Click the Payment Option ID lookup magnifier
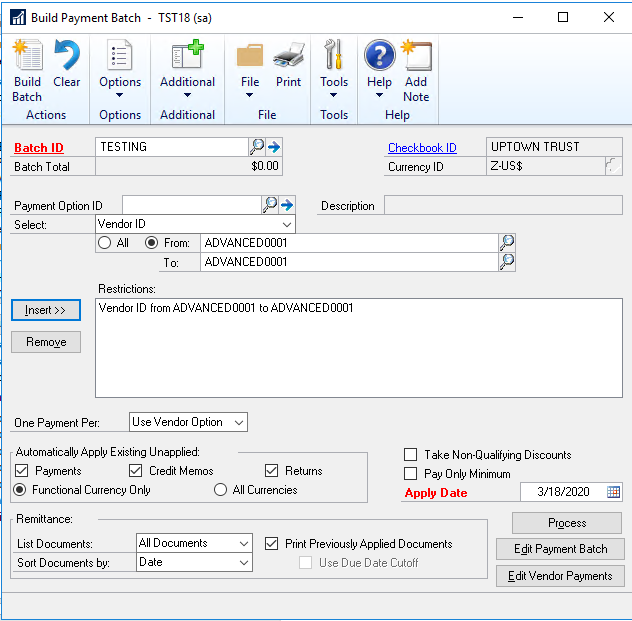632x621 pixels. point(270,205)
